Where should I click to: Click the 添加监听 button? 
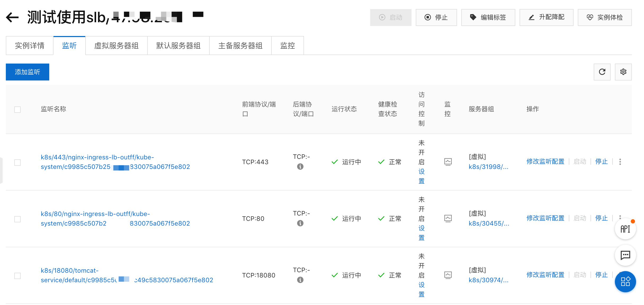28,72
